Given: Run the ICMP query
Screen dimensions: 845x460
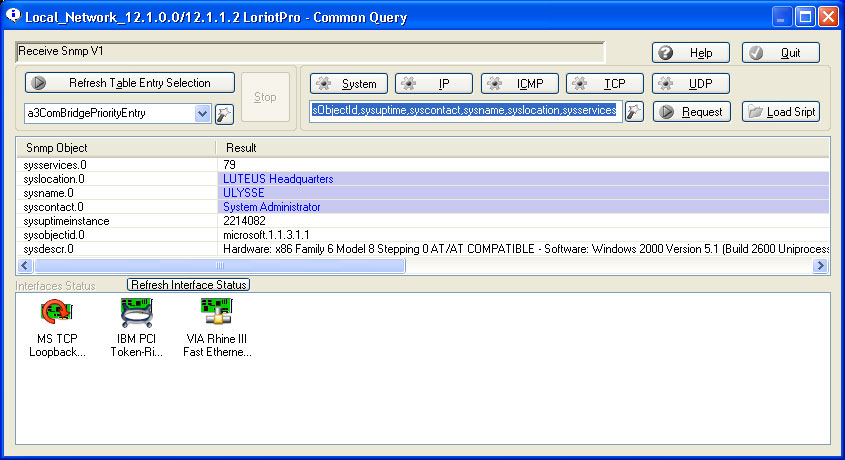Looking at the screenshot, I should (x=520, y=83).
